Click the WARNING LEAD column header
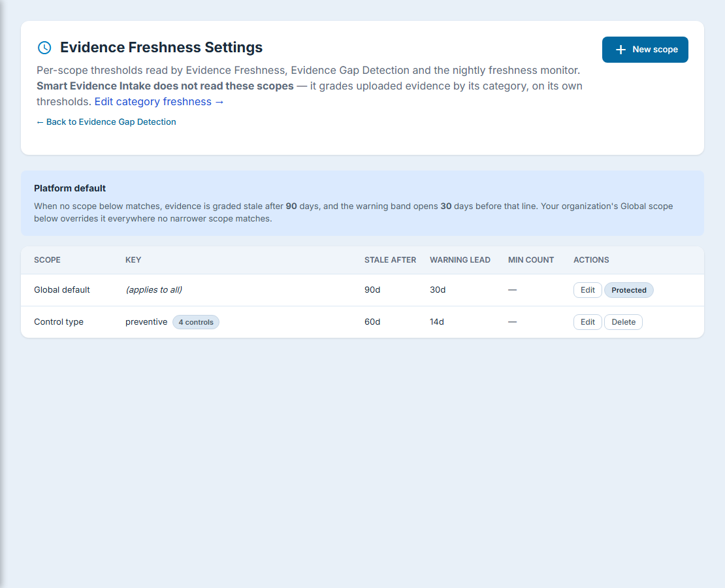This screenshot has width=725, height=588. click(x=460, y=260)
